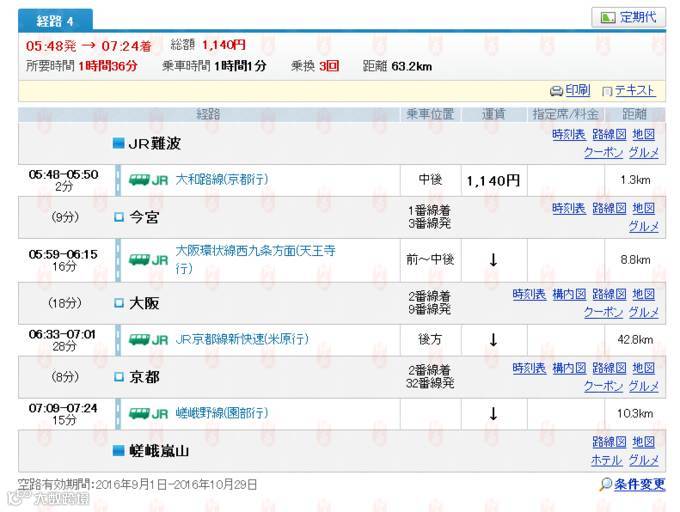The width and height of the screenshot is (680, 512).
Task: Click the 大阪 transfer station square marker
Action: 119,303
